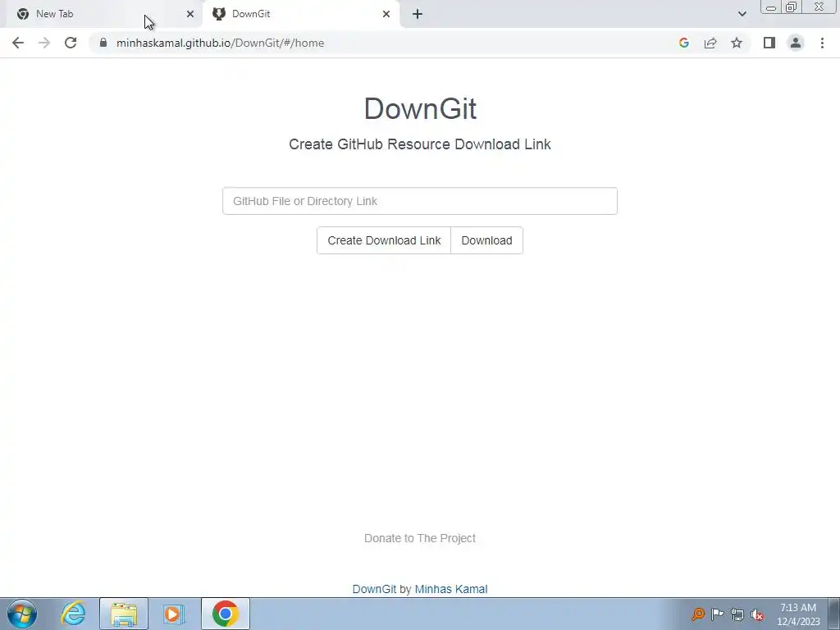Click the DownGit page heading
This screenshot has width=840, height=630.
click(420, 109)
